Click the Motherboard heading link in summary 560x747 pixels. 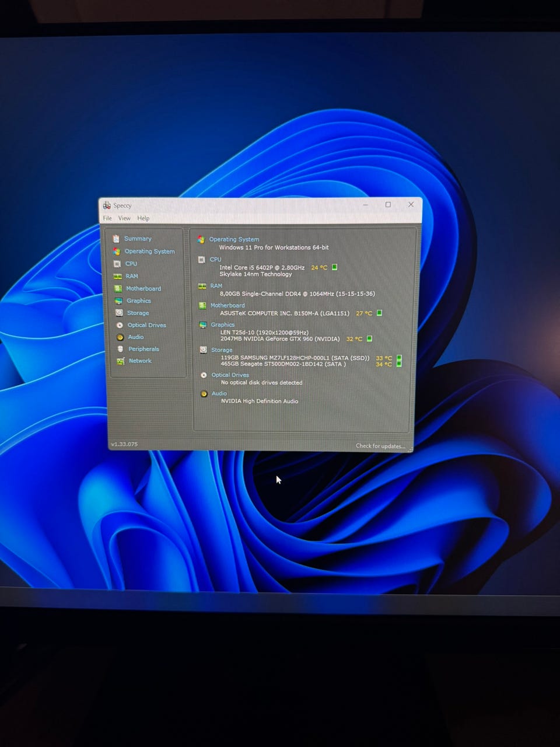pyautogui.click(x=228, y=305)
